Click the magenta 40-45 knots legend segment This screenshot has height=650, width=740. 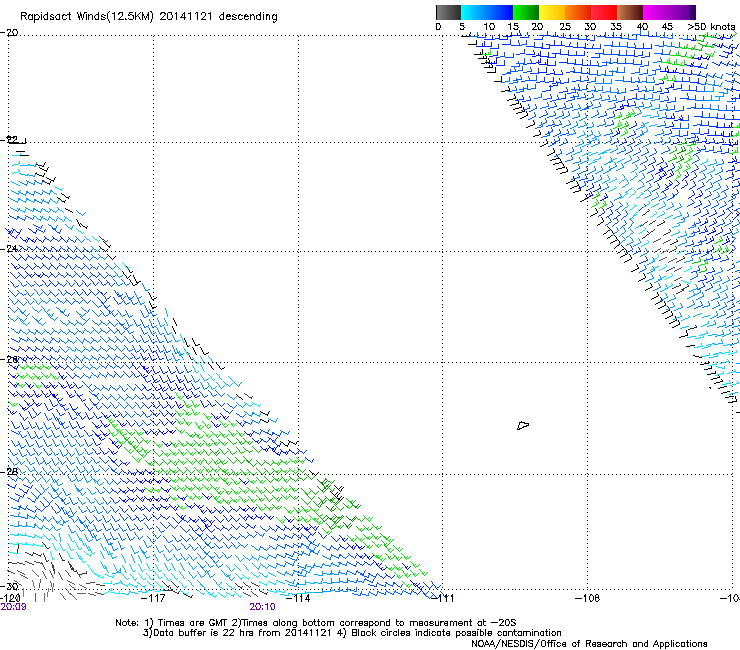point(656,12)
